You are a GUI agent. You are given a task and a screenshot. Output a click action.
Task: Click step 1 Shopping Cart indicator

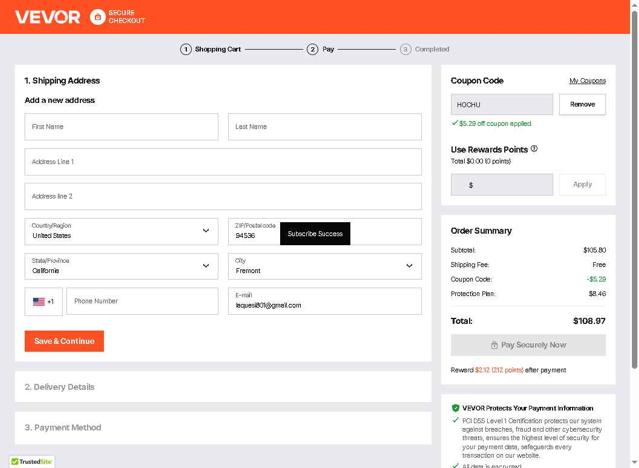pos(186,49)
